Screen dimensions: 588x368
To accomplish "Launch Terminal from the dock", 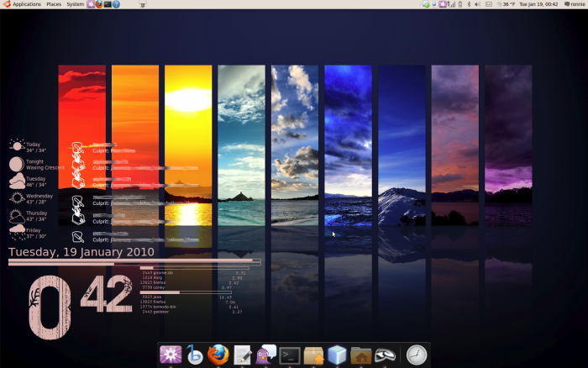I will tap(290, 355).
